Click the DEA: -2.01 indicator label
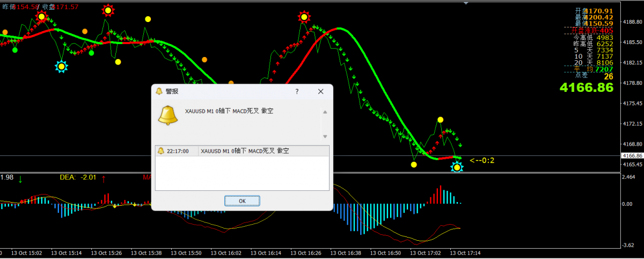This screenshot has height=259, width=644. click(x=78, y=177)
